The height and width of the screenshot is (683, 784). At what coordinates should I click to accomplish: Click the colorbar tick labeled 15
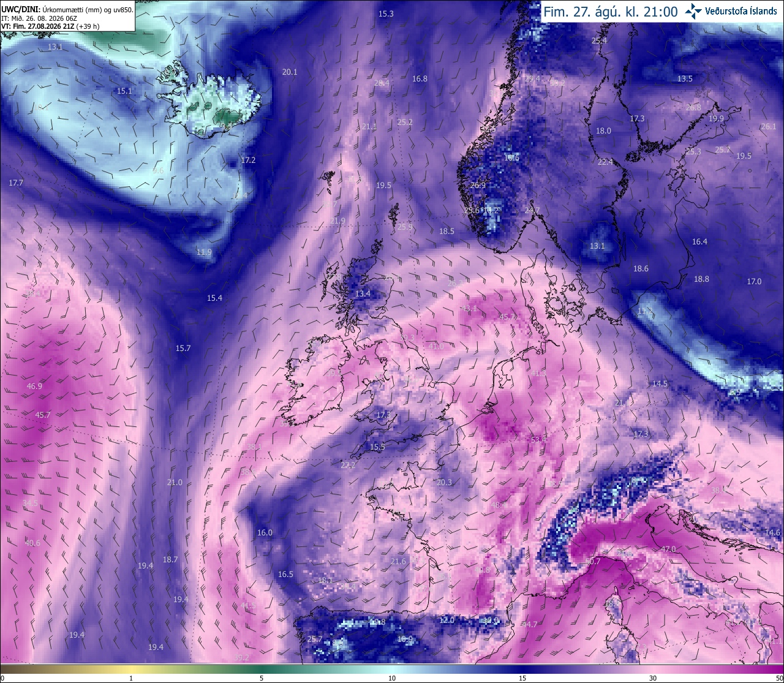pyautogui.click(x=522, y=678)
